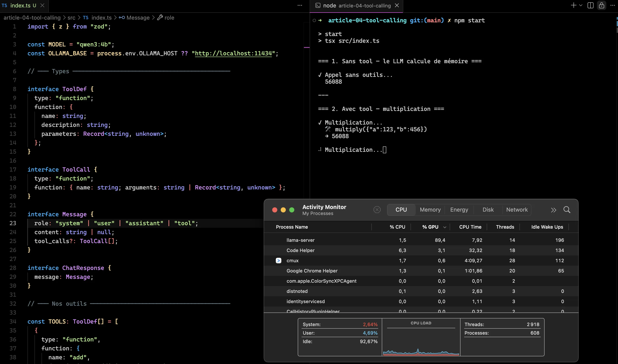Click the split terminal panel icon
Image resolution: width=618 pixels, height=364 pixels.
coord(591,5)
